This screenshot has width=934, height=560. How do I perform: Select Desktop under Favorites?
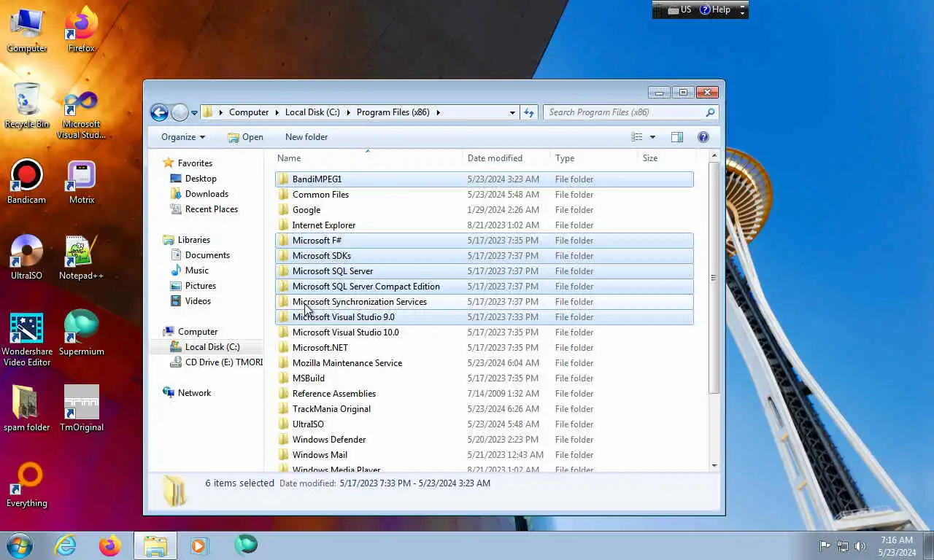point(201,179)
